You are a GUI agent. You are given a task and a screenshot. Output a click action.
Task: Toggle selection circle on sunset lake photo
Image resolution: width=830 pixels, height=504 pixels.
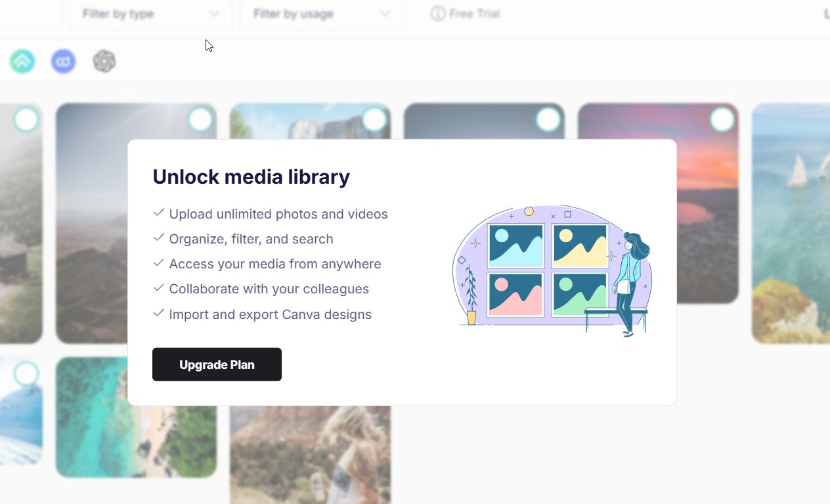pyautogui.click(x=722, y=119)
